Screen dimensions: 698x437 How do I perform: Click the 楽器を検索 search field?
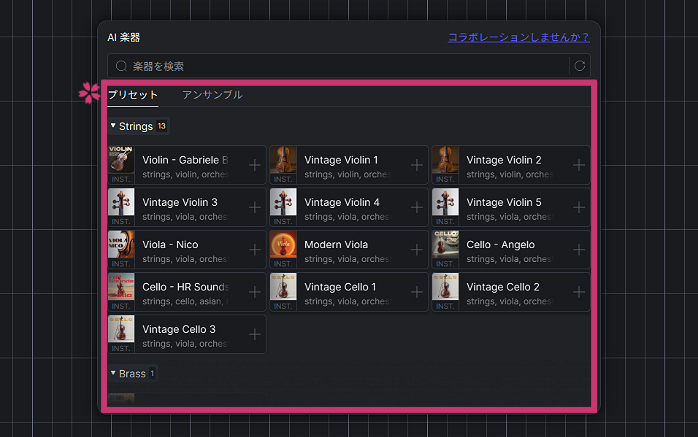point(340,66)
